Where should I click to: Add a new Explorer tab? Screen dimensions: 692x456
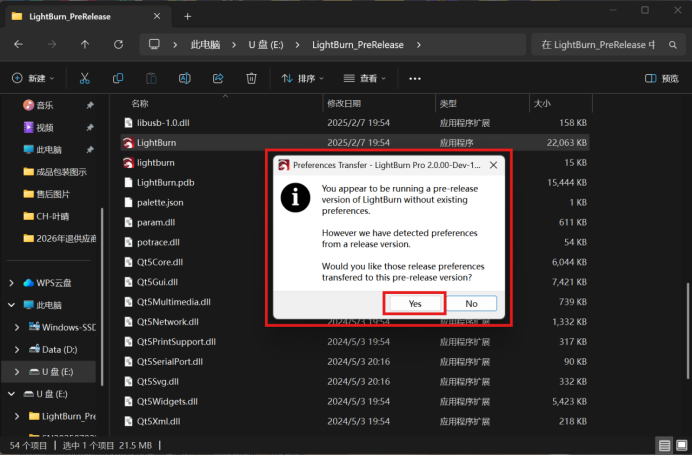click(x=188, y=16)
